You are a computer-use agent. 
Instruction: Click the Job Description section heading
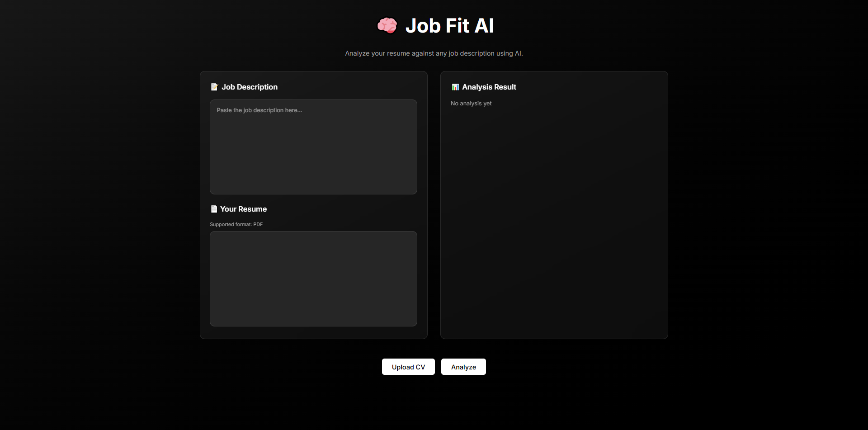[x=250, y=87]
